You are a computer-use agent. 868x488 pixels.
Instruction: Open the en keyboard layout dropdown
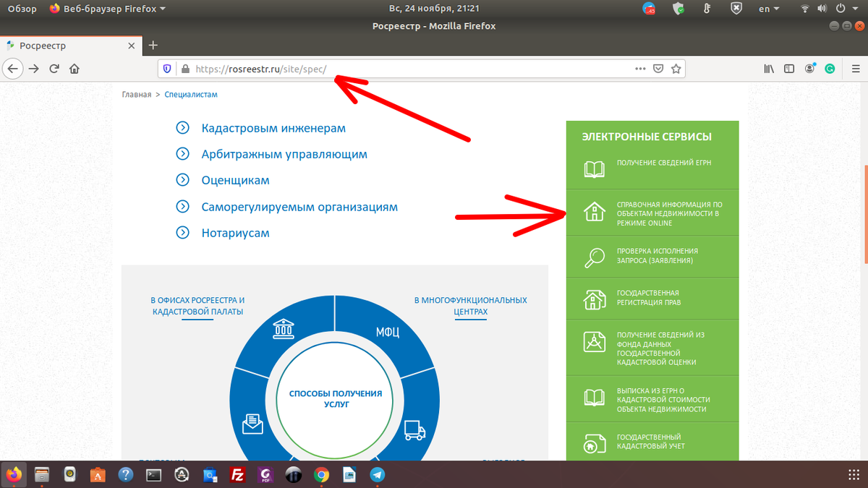click(x=768, y=9)
